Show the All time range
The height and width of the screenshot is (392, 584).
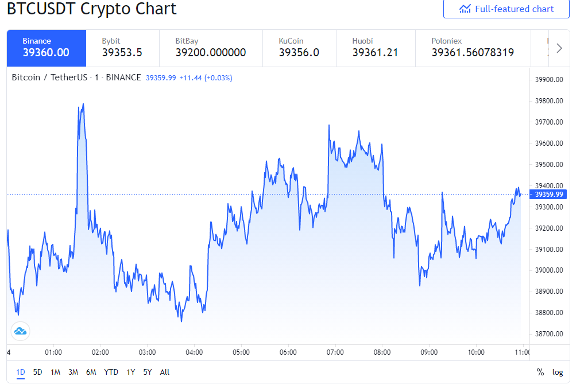click(x=165, y=372)
